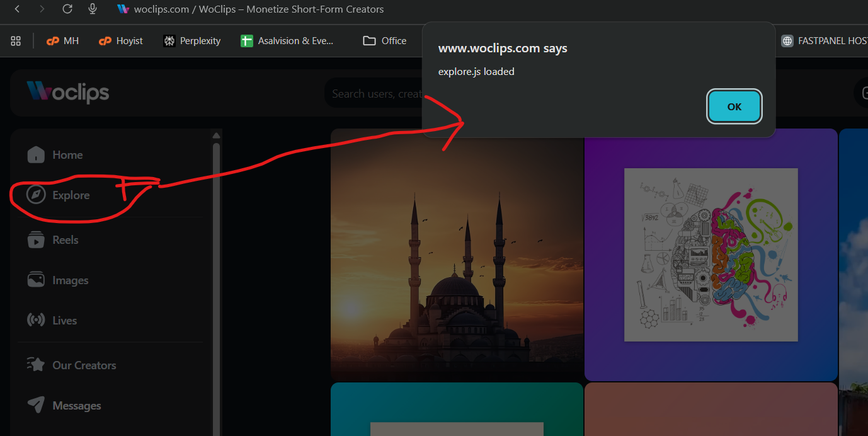This screenshot has height=436, width=868.
Task: Open Reels via its sidebar icon
Action: 36,240
